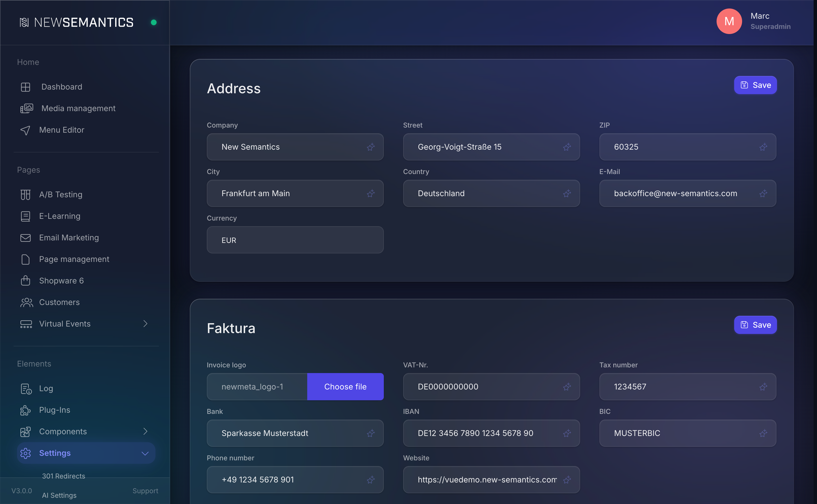This screenshot has height=504, width=817.
Task: Focus the ZIP field with 60325
Action: click(x=688, y=147)
